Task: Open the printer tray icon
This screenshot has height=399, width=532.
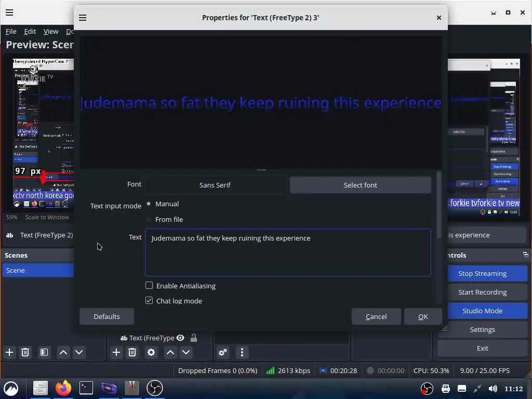Action: click(x=445, y=389)
